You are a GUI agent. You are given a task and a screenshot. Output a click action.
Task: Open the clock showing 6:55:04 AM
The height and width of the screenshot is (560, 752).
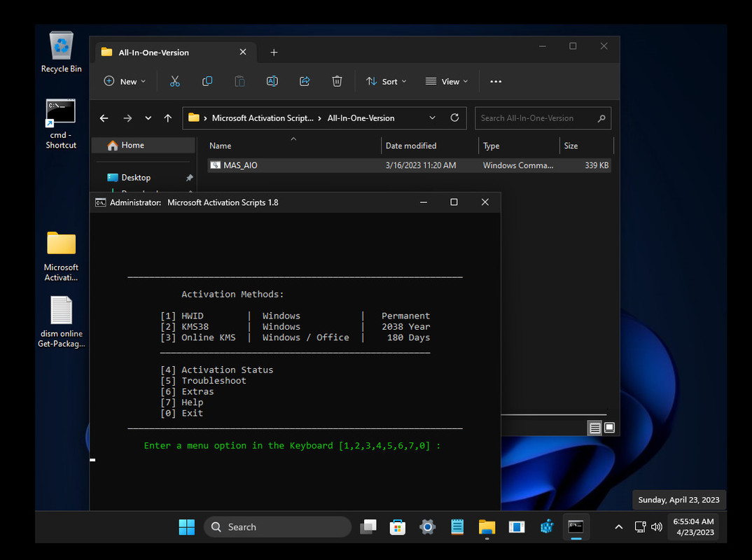pos(693,526)
